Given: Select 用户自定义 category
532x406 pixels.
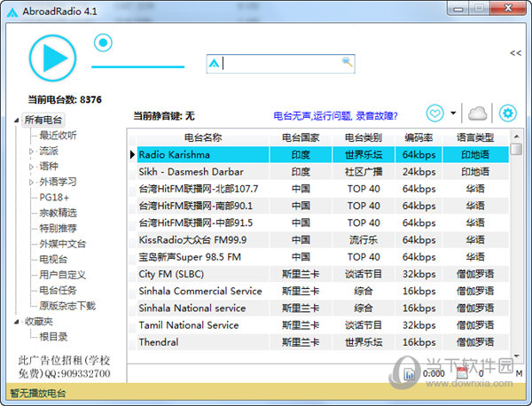Looking at the screenshot, I should pos(62,275).
